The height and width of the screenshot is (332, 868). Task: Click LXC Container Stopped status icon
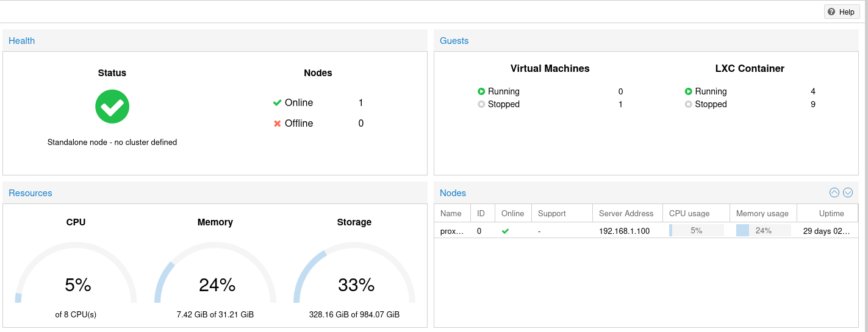point(689,104)
